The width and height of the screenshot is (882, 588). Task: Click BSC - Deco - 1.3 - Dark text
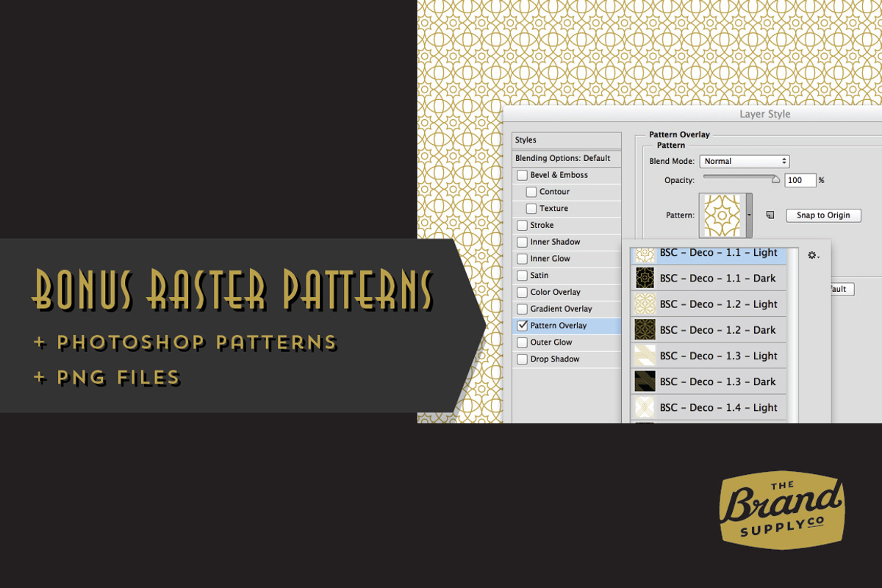point(718,381)
